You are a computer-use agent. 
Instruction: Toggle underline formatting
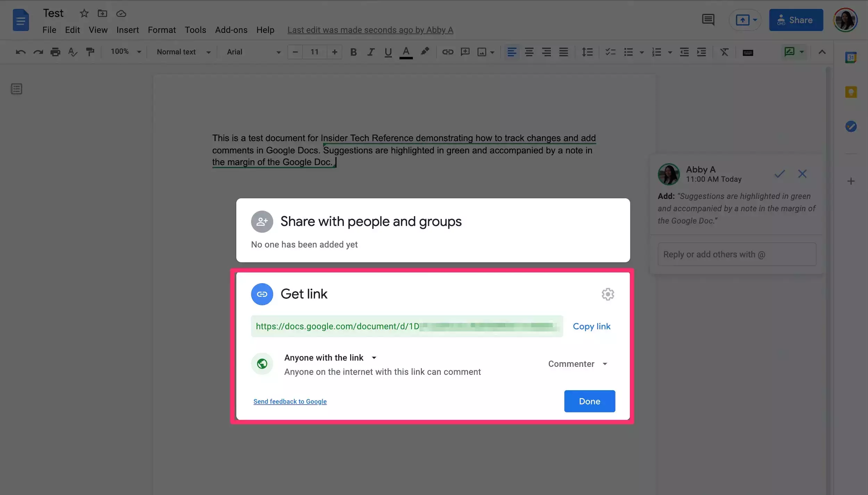click(388, 52)
